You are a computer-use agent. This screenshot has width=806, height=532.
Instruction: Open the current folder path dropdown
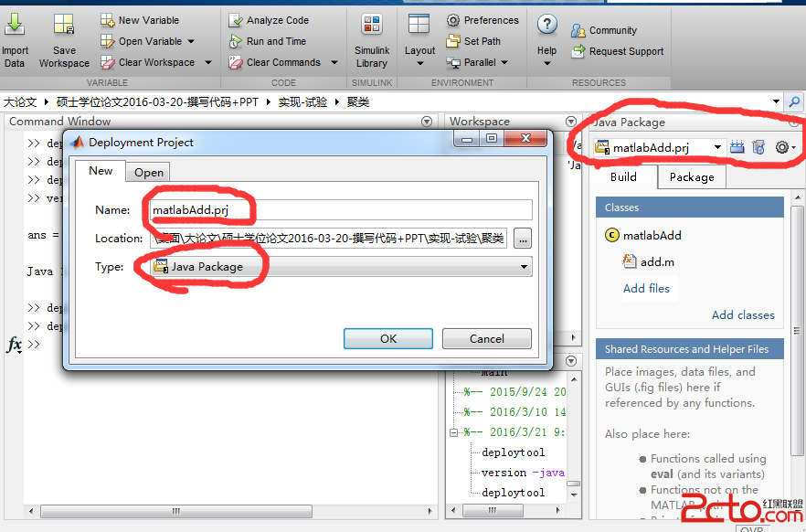pos(776,101)
